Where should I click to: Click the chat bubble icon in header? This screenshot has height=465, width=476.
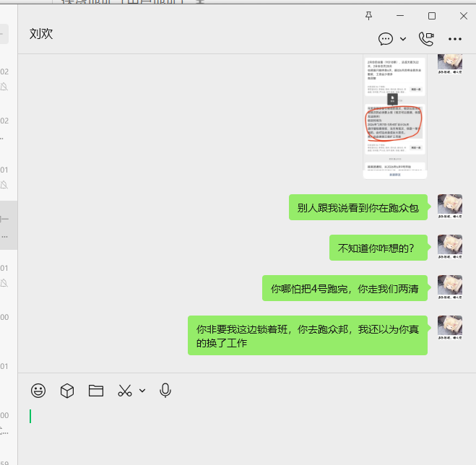[x=386, y=39]
